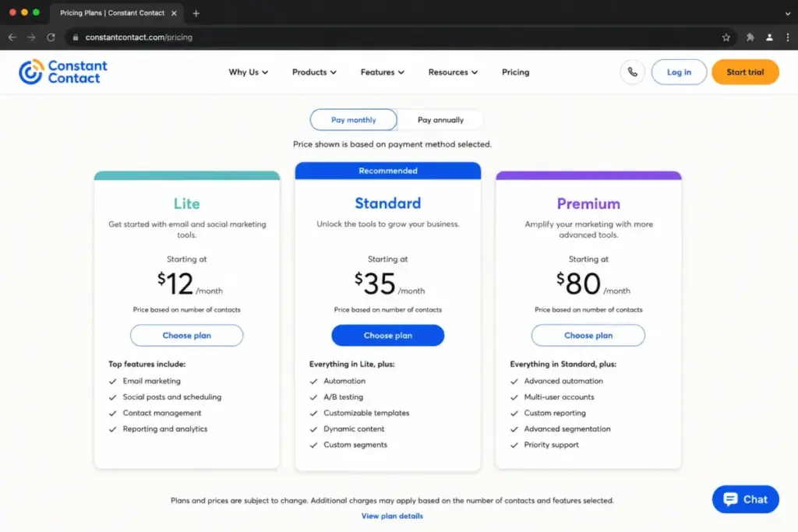Click the Contact management feature
The width and height of the screenshot is (798, 532).
coord(162,413)
